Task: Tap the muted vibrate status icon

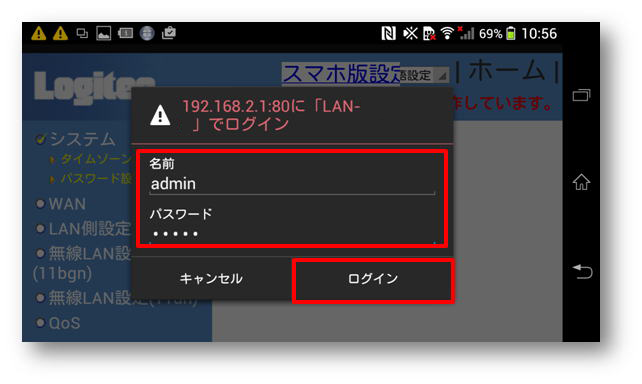Action: coord(410,34)
